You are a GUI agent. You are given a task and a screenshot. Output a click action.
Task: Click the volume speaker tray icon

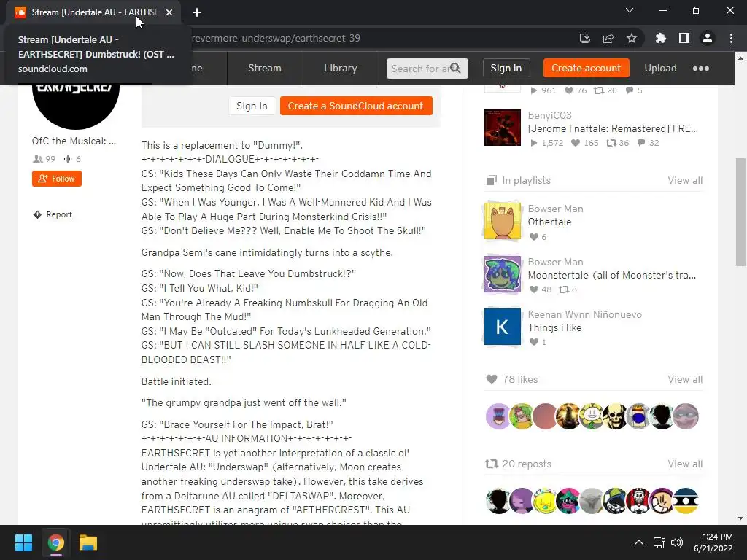[x=676, y=542]
